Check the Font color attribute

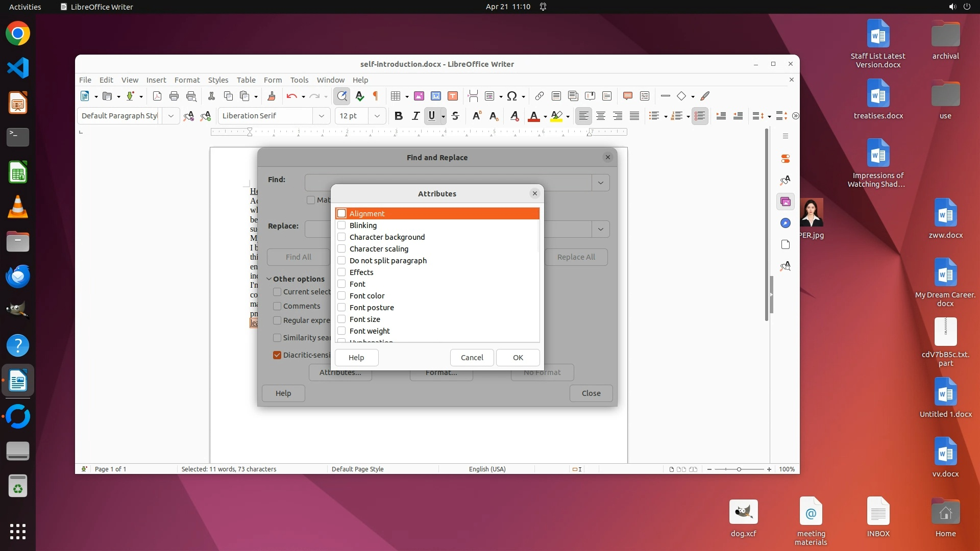point(342,295)
